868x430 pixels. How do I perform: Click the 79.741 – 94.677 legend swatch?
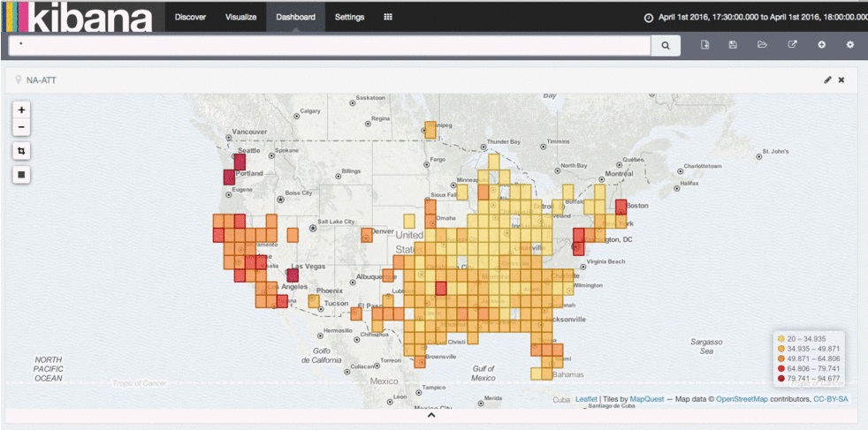(x=780, y=378)
